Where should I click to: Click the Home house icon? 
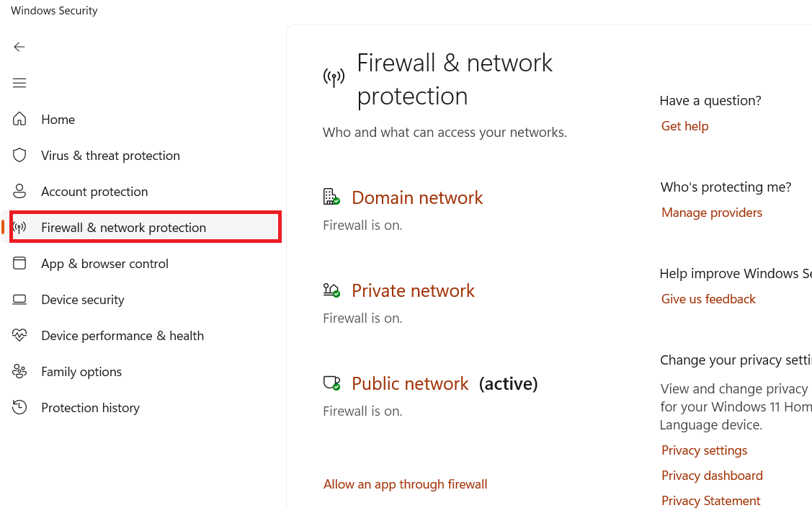point(19,120)
